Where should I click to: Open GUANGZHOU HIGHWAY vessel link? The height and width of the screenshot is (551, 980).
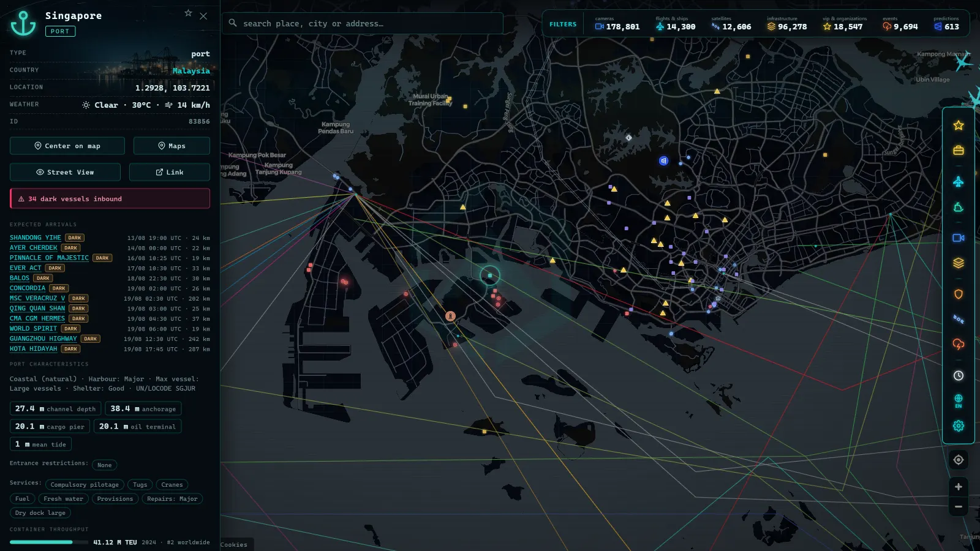43,339
